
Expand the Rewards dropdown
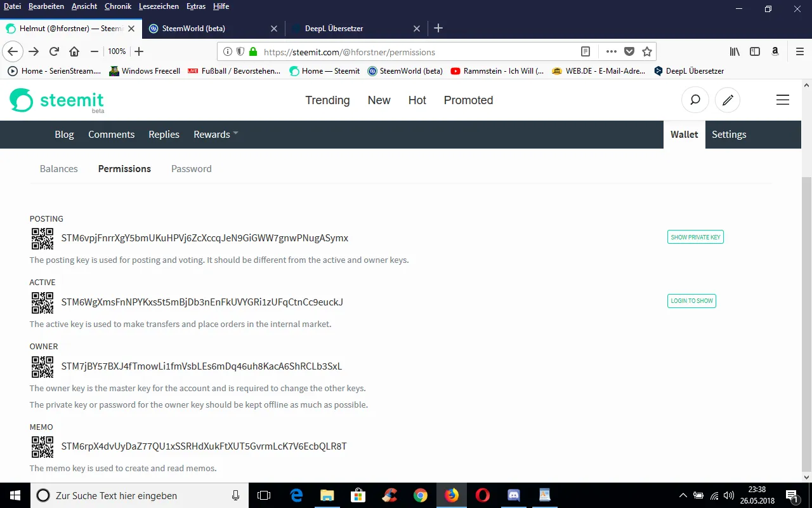216,135
